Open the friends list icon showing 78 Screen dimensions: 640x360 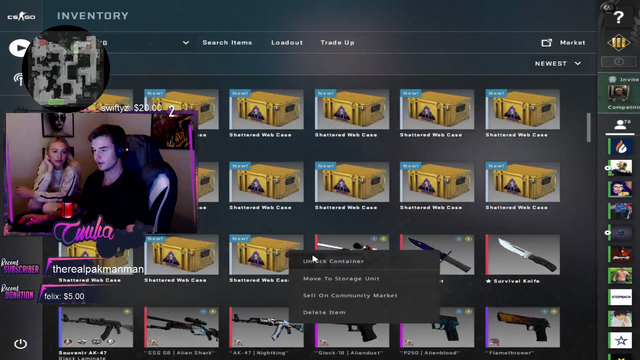point(620,124)
